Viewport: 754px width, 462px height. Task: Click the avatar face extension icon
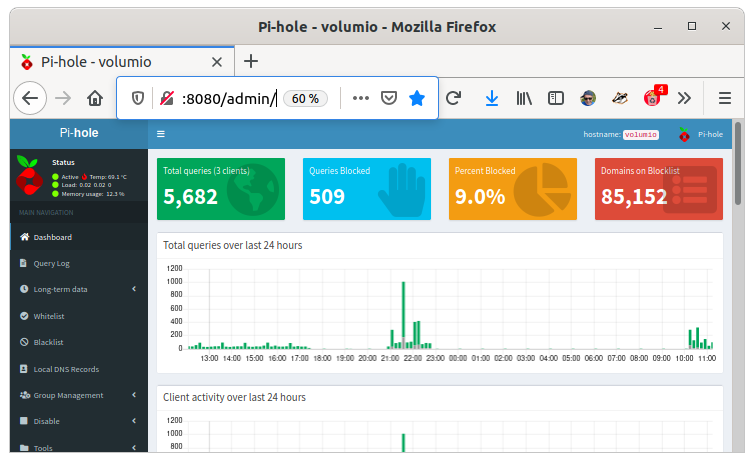pos(588,98)
